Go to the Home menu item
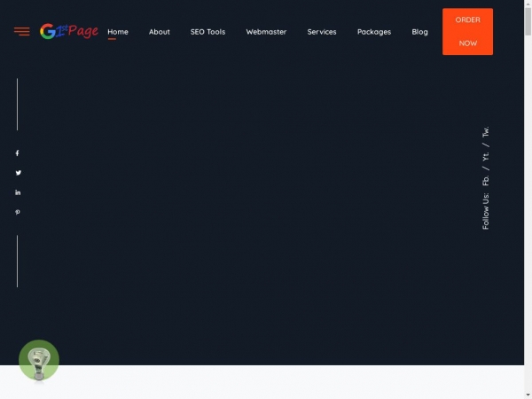Screen dimensions: 532x399 (x=117, y=32)
